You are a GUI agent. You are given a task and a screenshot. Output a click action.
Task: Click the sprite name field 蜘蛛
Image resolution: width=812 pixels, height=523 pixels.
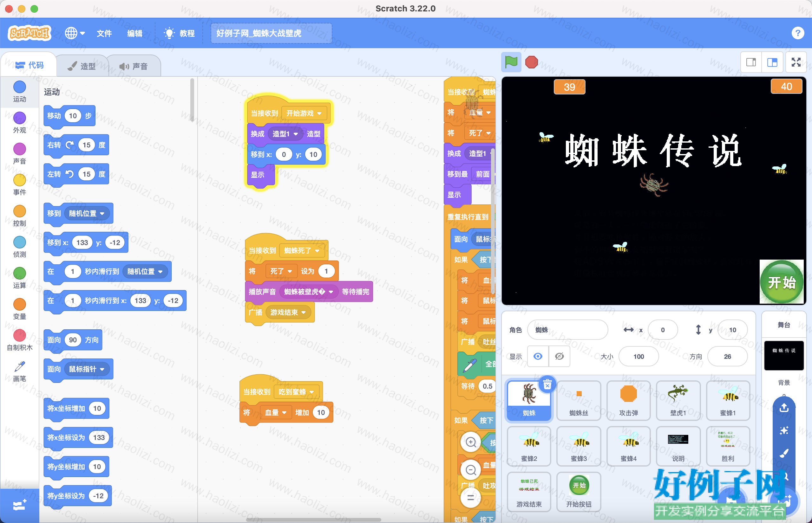tap(567, 330)
